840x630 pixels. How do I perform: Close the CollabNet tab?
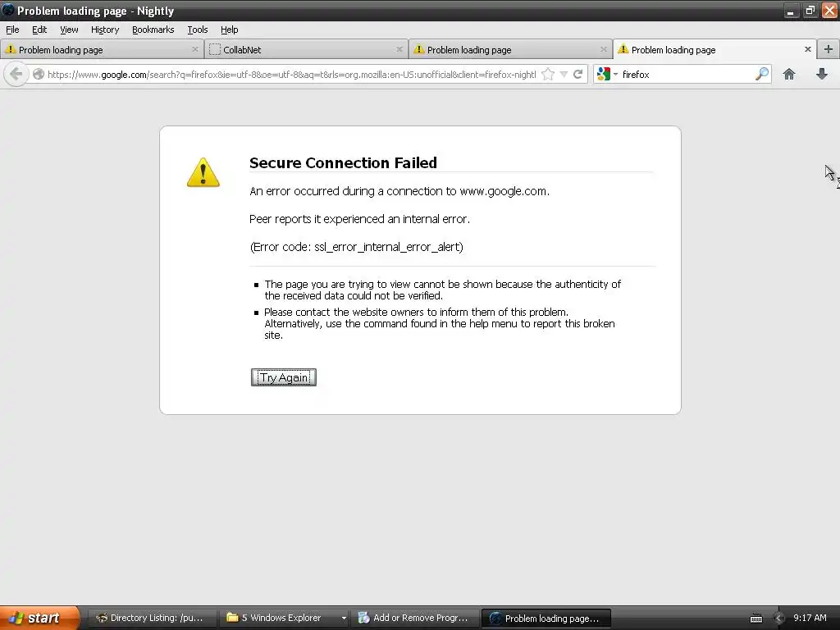pos(399,49)
